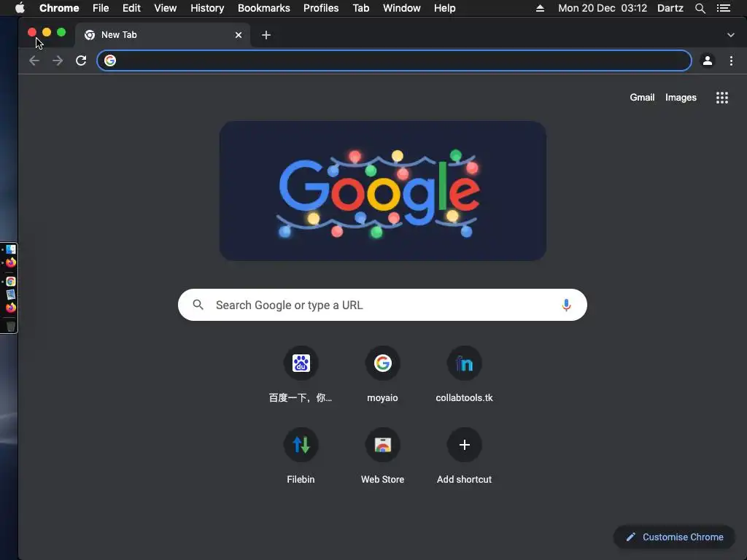Image resolution: width=747 pixels, height=560 pixels.
Task: Click the Chrome icon in the Dock
Action: pos(10,281)
